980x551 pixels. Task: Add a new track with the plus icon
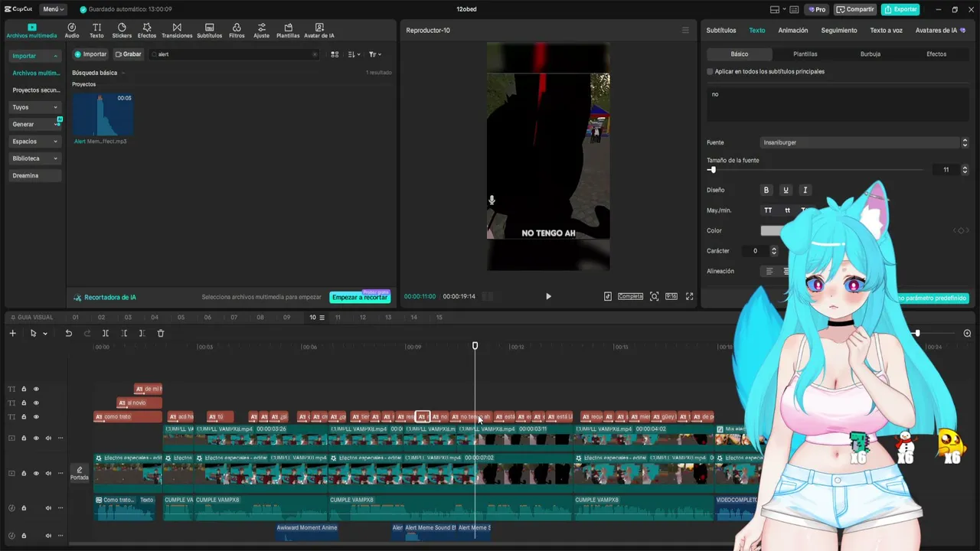click(12, 333)
